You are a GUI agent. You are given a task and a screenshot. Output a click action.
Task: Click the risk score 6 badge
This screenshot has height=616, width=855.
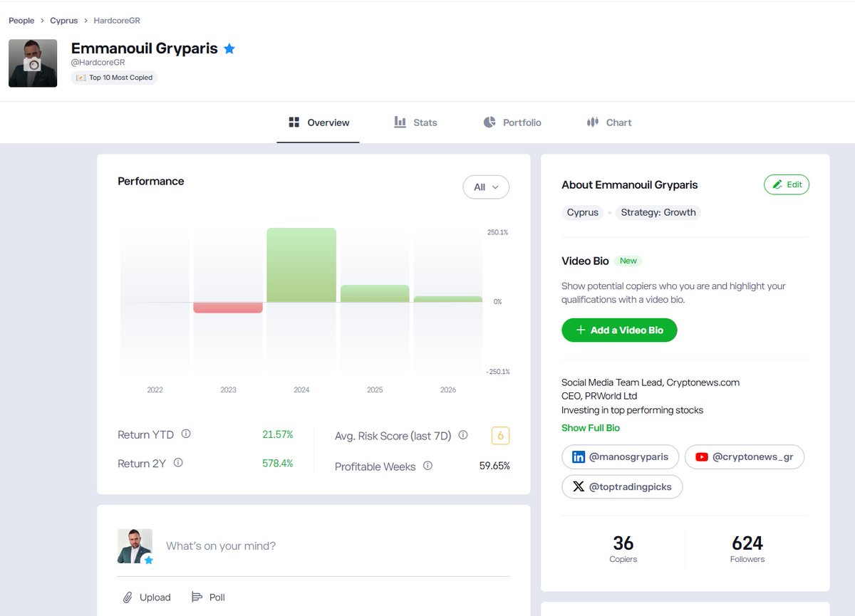pyautogui.click(x=500, y=436)
